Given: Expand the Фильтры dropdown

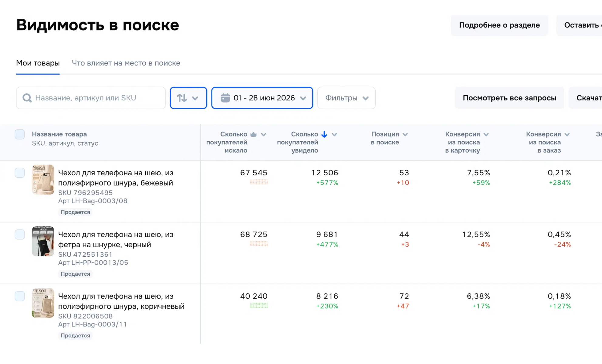Looking at the screenshot, I should (x=346, y=98).
